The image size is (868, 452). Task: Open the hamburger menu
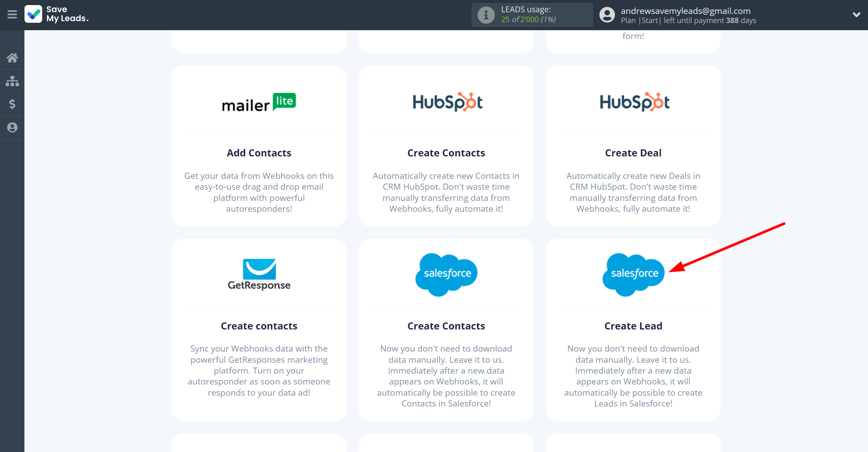click(x=12, y=15)
